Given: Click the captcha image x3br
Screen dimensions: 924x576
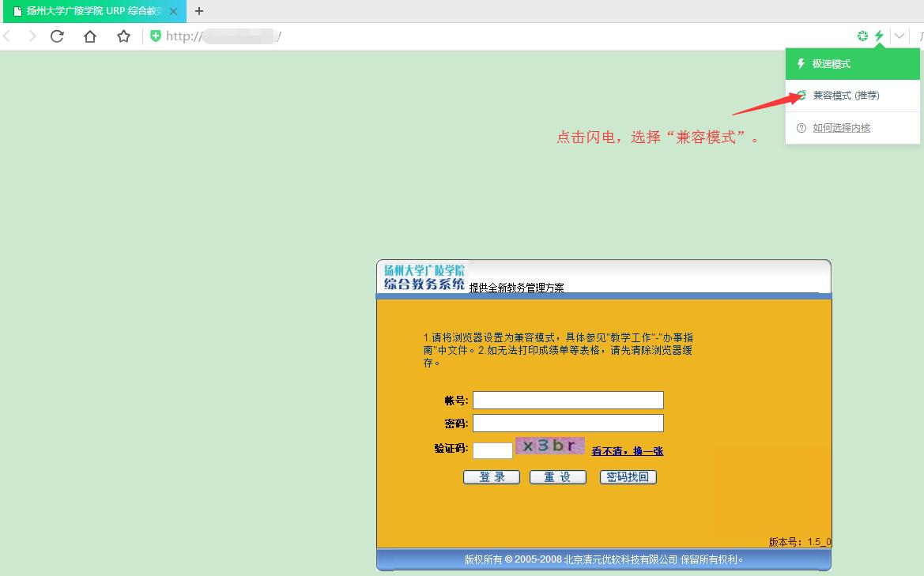Looking at the screenshot, I should click(550, 446).
